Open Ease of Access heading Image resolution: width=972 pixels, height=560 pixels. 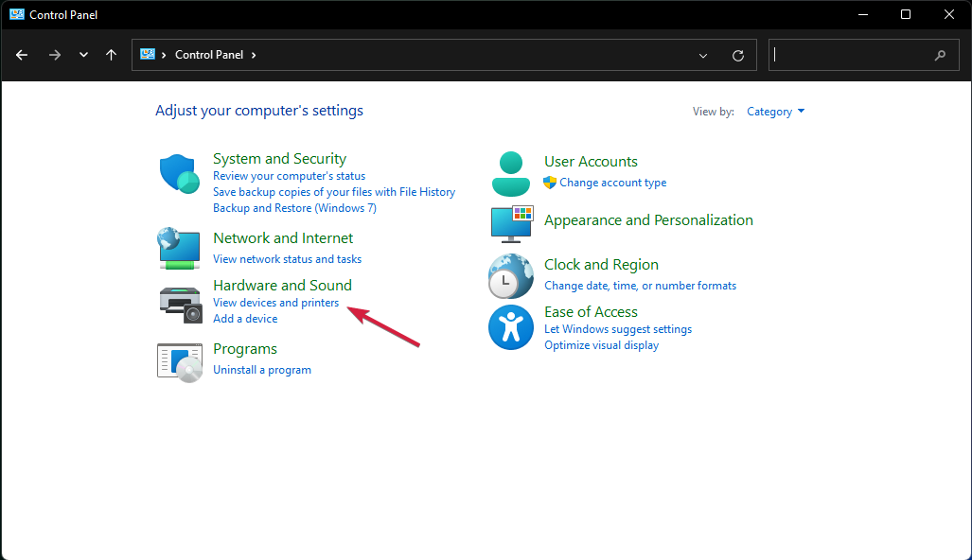pos(591,311)
